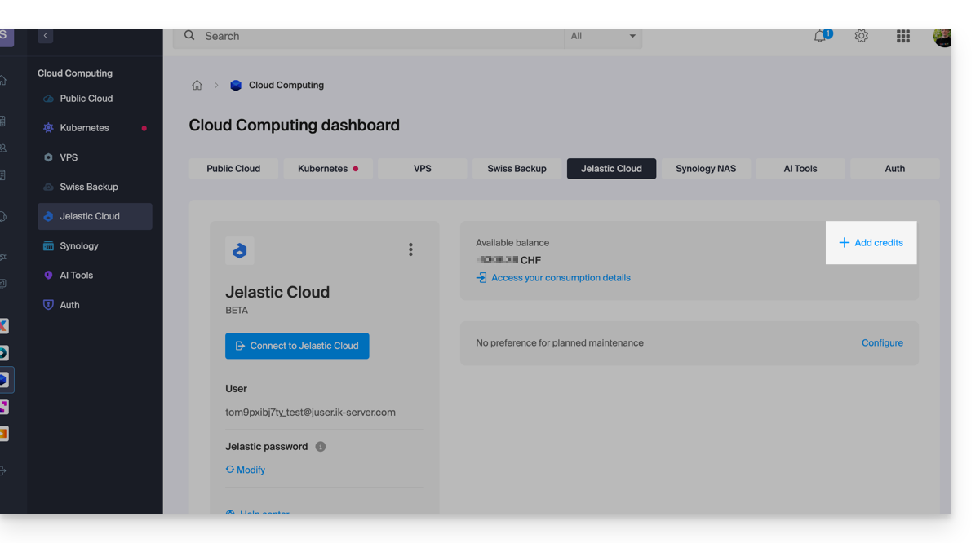Open the Swiss Backup tab
980x543 pixels.
517,169
